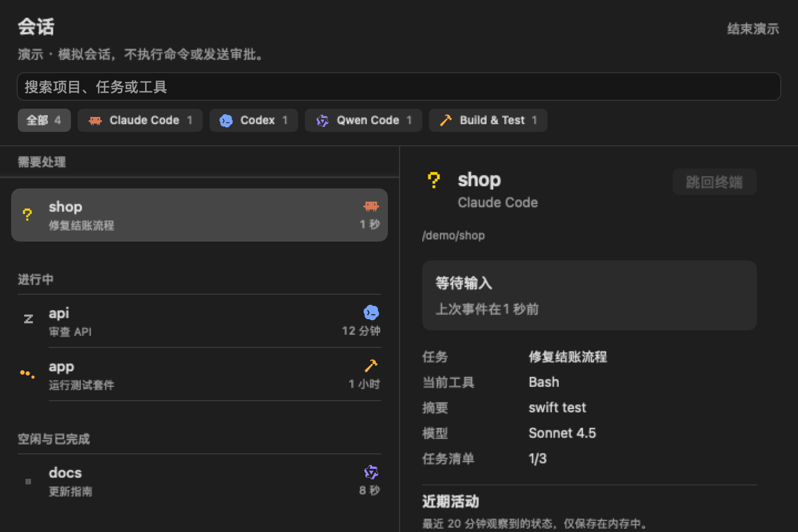
Task: Click the 进行中 section header
Action: (x=35, y=279)
